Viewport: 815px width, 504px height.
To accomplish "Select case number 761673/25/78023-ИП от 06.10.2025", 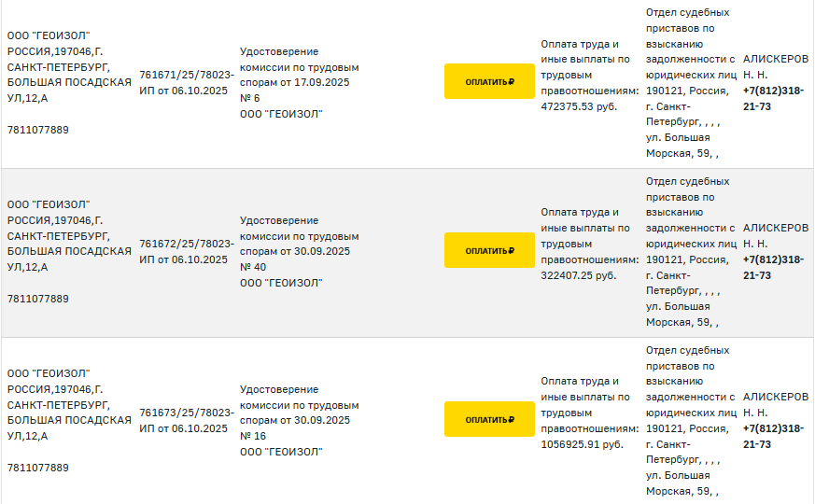I will pyautogui.click(x=187, y=420).
